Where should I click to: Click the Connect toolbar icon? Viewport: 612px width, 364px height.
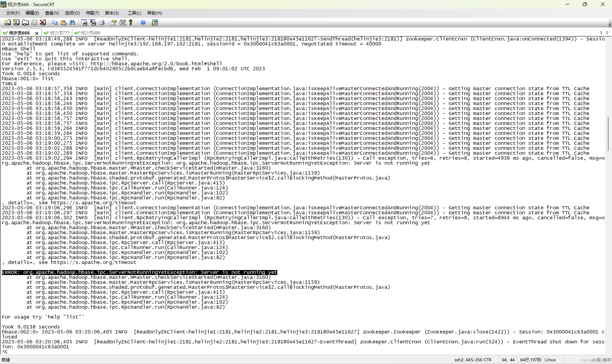[8, 23]
